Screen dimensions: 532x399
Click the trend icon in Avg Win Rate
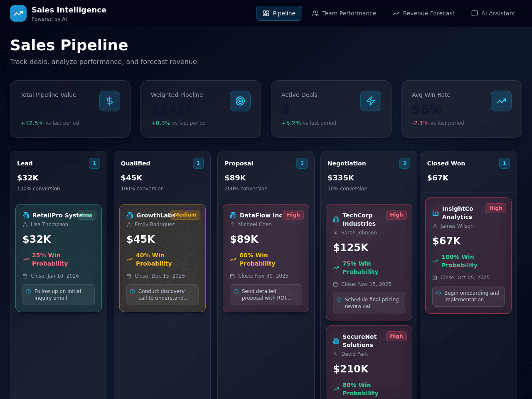[x=501, y=101]
